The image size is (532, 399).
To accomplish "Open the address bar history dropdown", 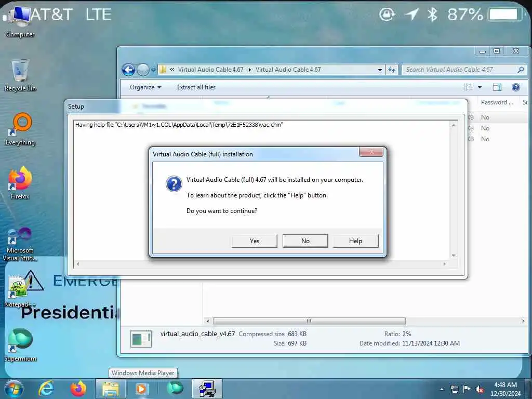I will pos(380,70).
